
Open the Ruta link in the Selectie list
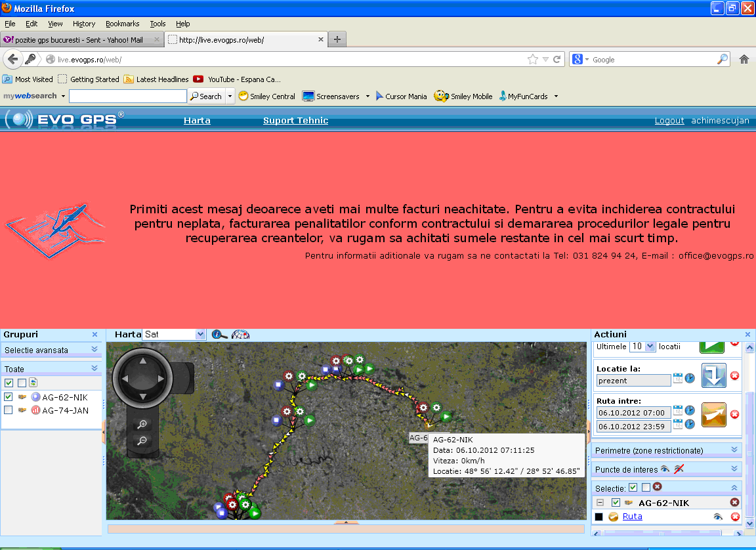(x=632, y=517)
